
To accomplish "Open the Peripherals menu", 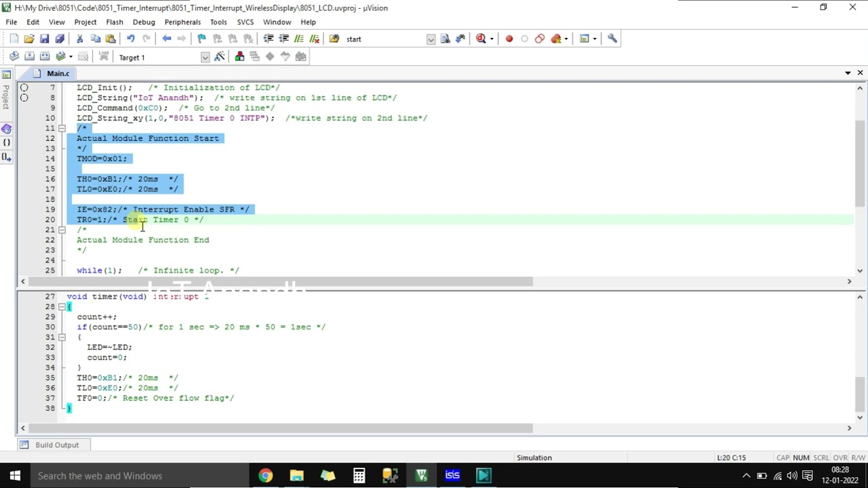I will (182, 22).
